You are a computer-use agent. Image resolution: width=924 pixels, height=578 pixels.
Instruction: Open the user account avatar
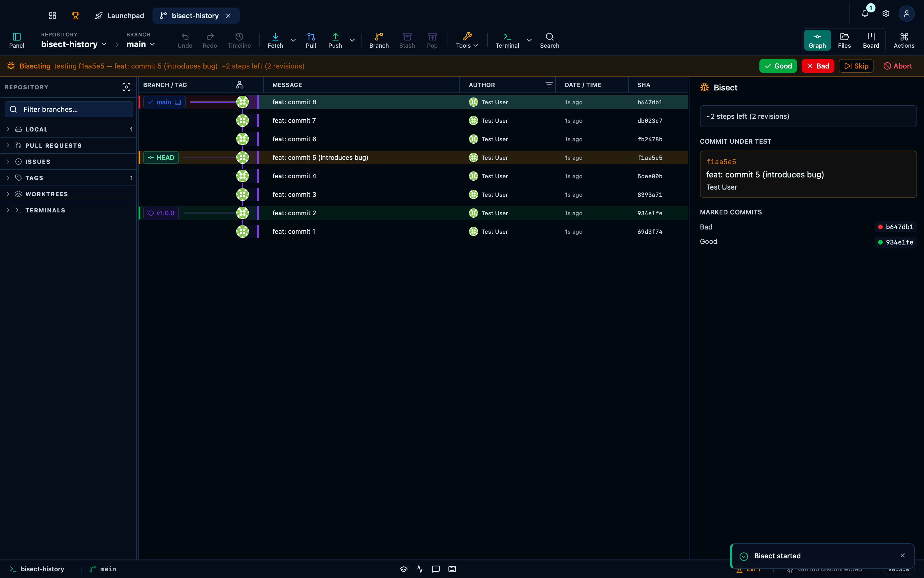[906, 14]
